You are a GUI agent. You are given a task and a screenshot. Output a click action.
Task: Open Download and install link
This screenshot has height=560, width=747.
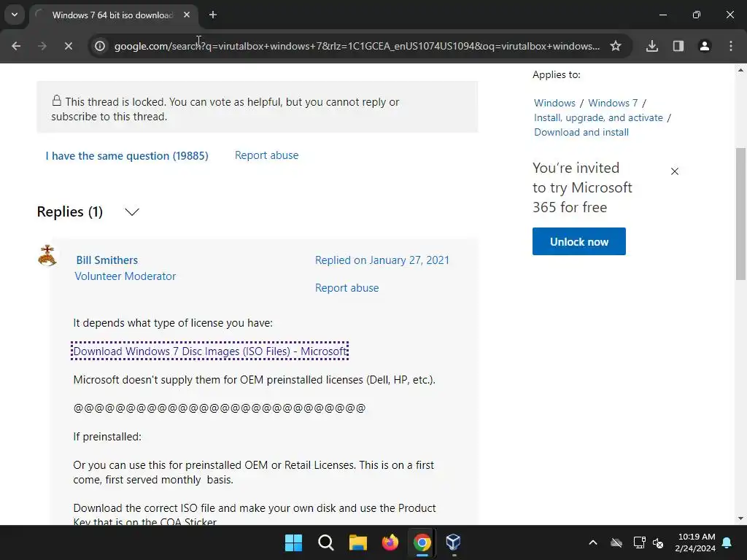[x=581, y=133]
